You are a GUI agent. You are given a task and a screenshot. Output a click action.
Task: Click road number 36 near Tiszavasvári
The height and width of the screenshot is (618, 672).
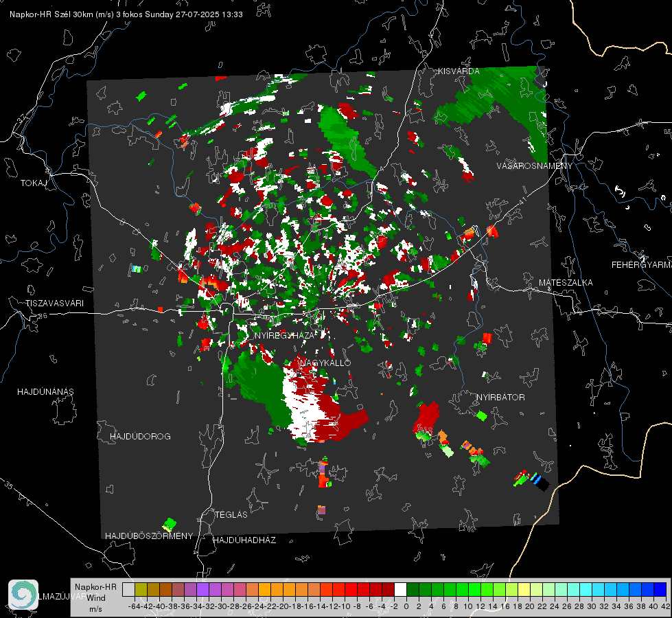43,316
